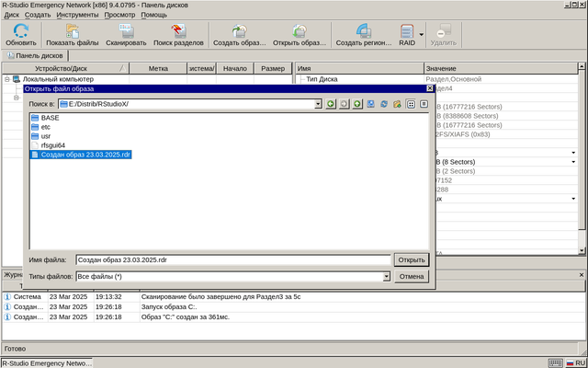Close the log panel with X
The width and height of the screenshot is (588, 368).
click(582, 275)
